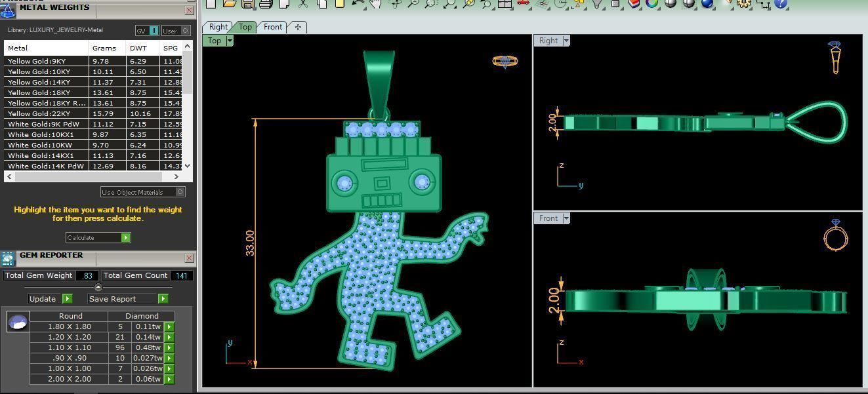Click the padlock lock objects icon
This screenshot has width=868, height=394.
point(615,3)
